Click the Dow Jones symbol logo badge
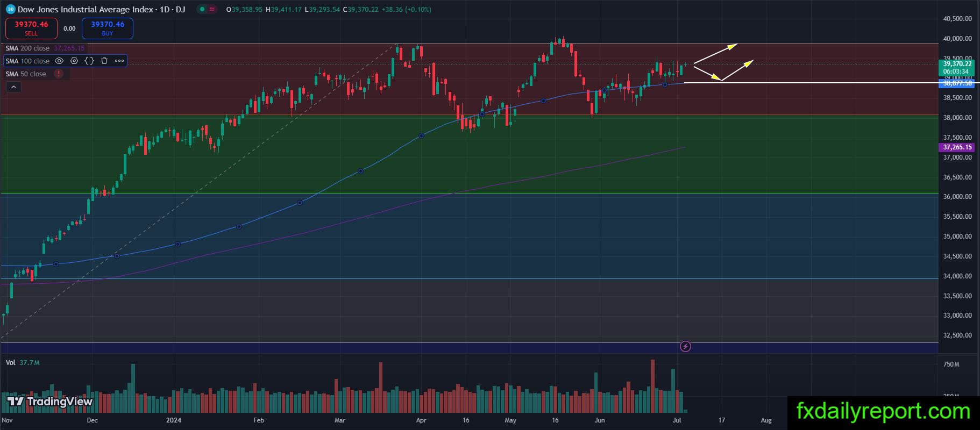This screenshot has height=430, width=980. [x=10, y=9]
